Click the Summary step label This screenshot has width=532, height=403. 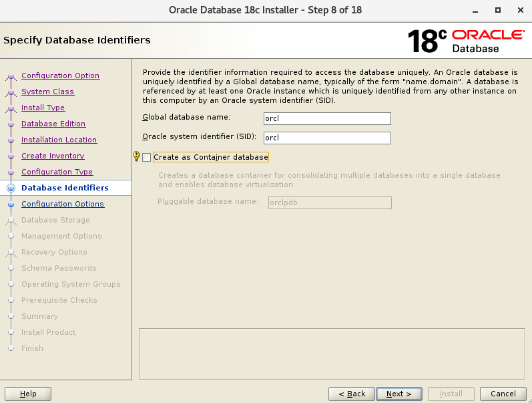click(39, 316)
